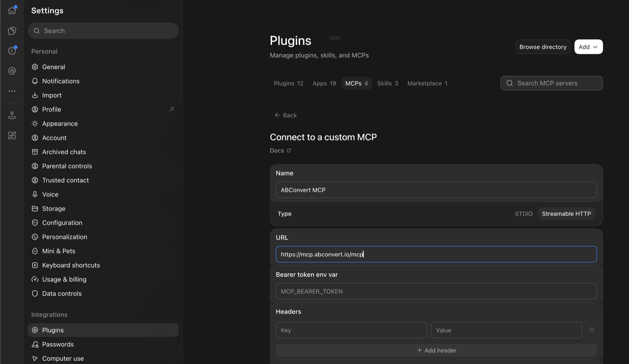The image size is (629, 364).
Task: Open Parental controls settings
Action: (x=103, y=166)
